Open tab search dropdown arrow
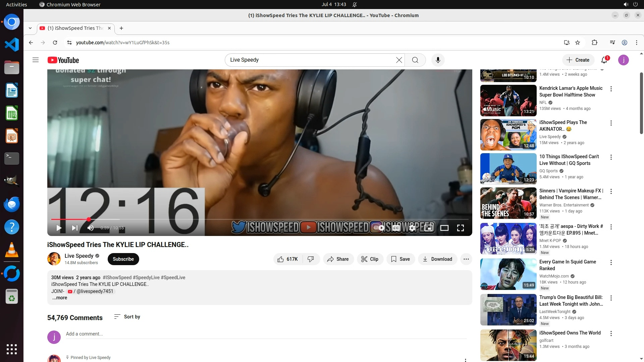Viewport: 644px width, 362px height. click(30, 28)
